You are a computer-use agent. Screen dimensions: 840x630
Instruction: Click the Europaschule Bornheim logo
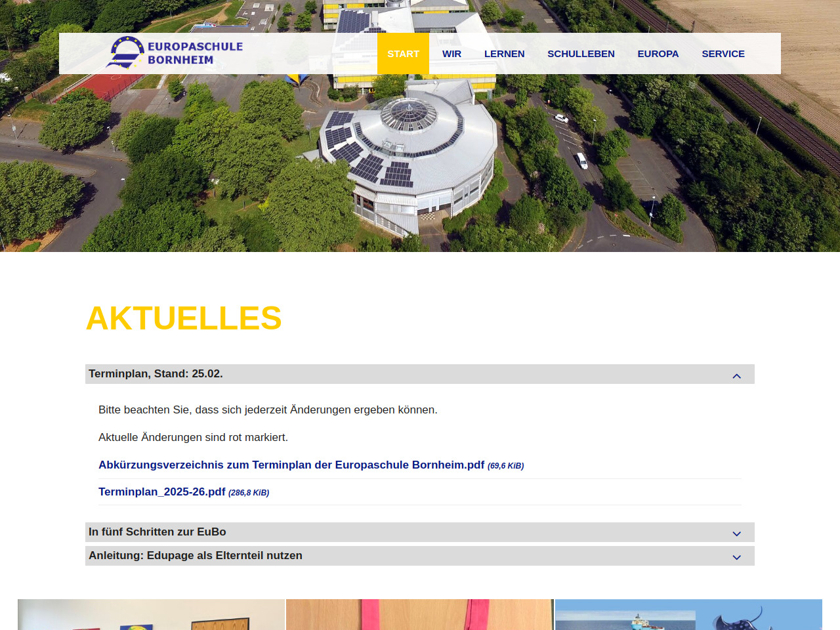pyautogui.click(x=175, y=53)
